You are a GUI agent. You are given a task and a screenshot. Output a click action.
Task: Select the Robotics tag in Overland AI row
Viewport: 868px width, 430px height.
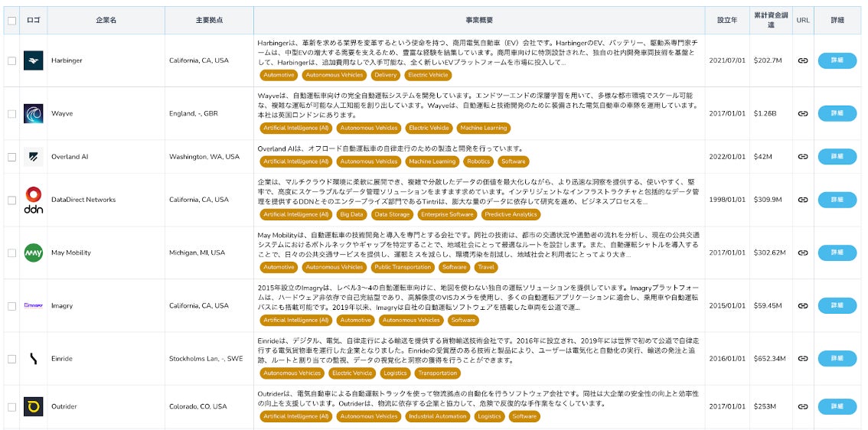tap(478, 161)
